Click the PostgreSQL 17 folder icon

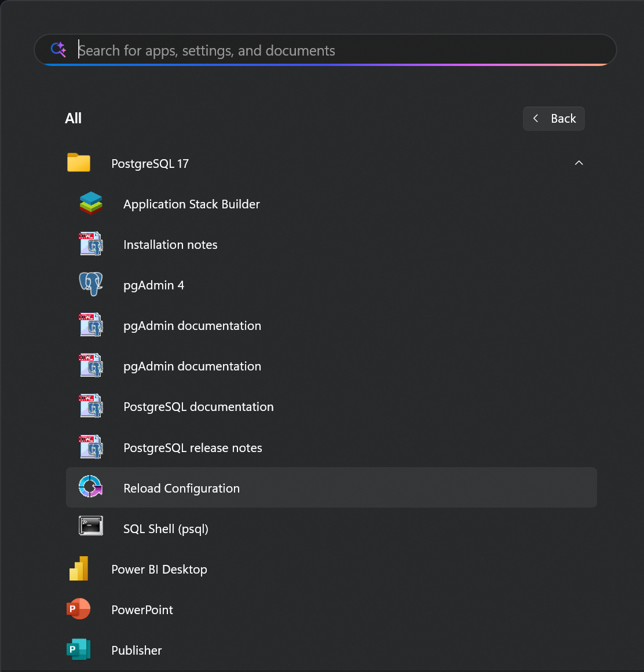point(79,163)
